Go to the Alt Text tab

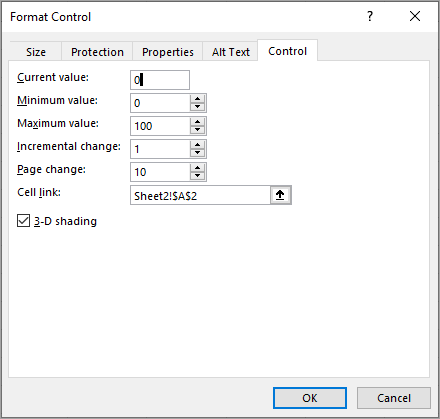click(230, 52)
